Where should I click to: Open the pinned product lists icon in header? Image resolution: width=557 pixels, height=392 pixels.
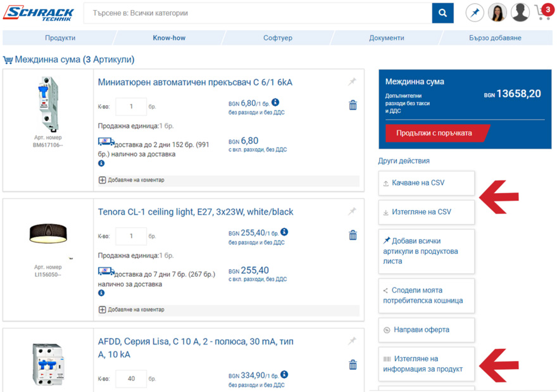pos(475,13)
